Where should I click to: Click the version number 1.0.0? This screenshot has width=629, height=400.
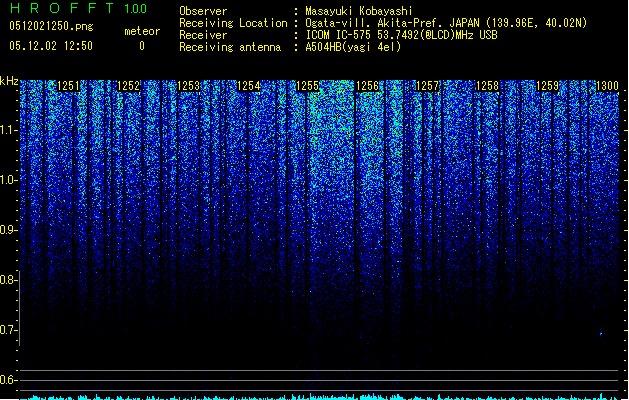pyautogui.click(x=136, y=9)
